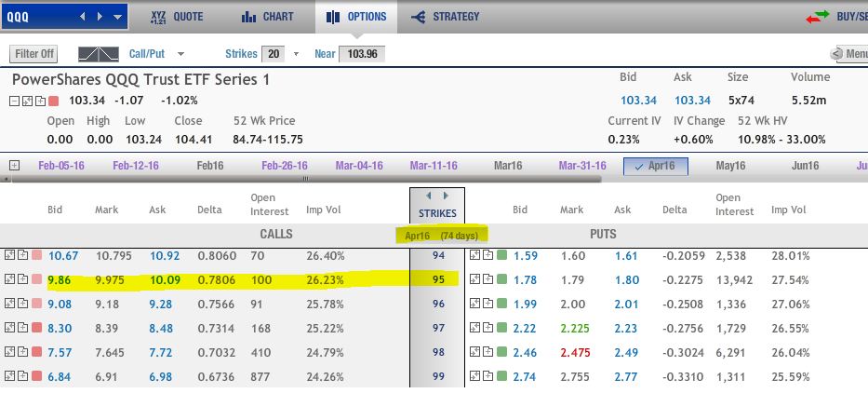Shift strikes left with STRIKES left arrow
868x393 pixels.
429,196
